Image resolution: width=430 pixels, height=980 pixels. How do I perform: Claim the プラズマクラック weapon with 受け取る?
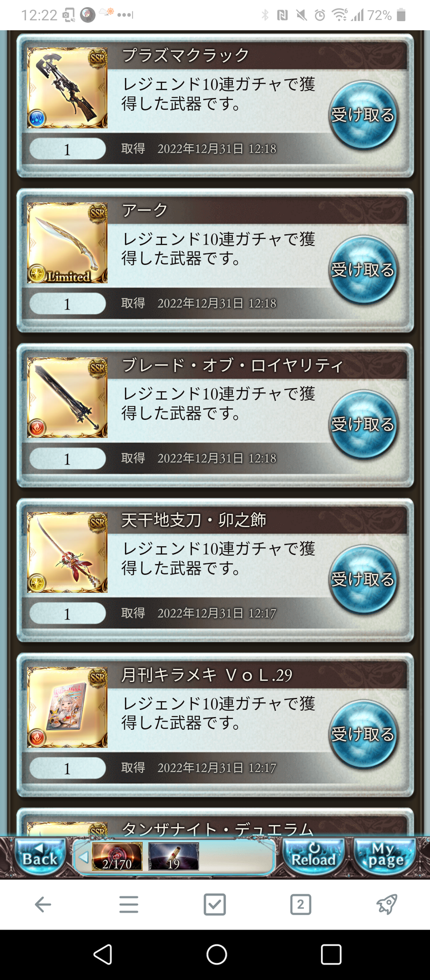(363, 115)
